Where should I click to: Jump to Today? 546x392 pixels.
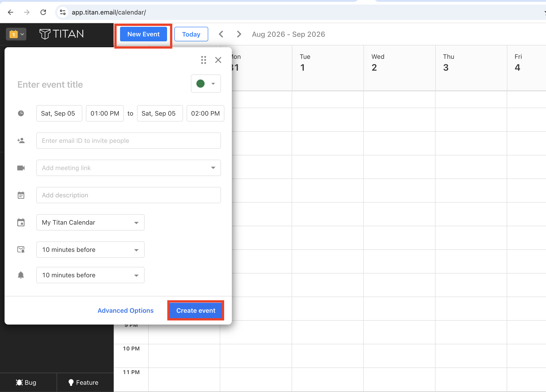click(x=191, y=34)
